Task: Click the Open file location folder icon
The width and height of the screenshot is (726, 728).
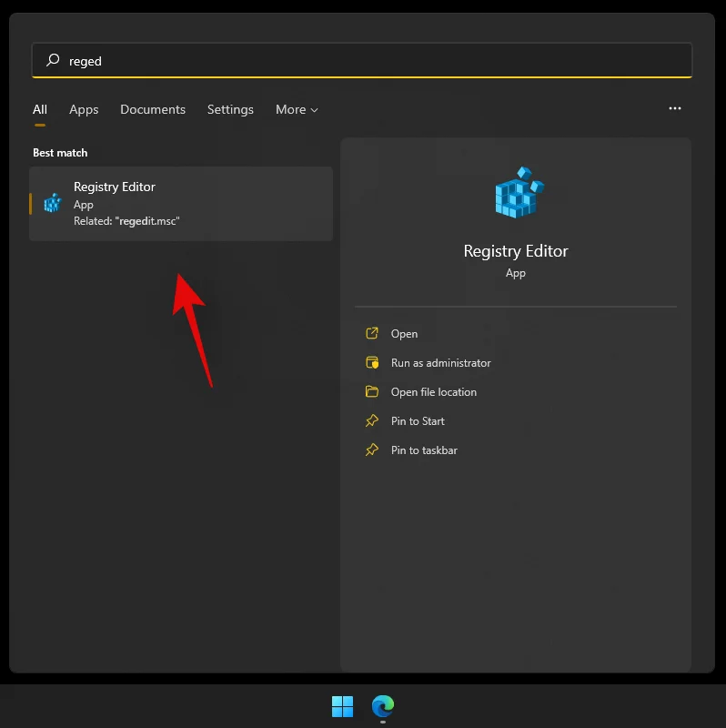Action: tap(372, 391)
